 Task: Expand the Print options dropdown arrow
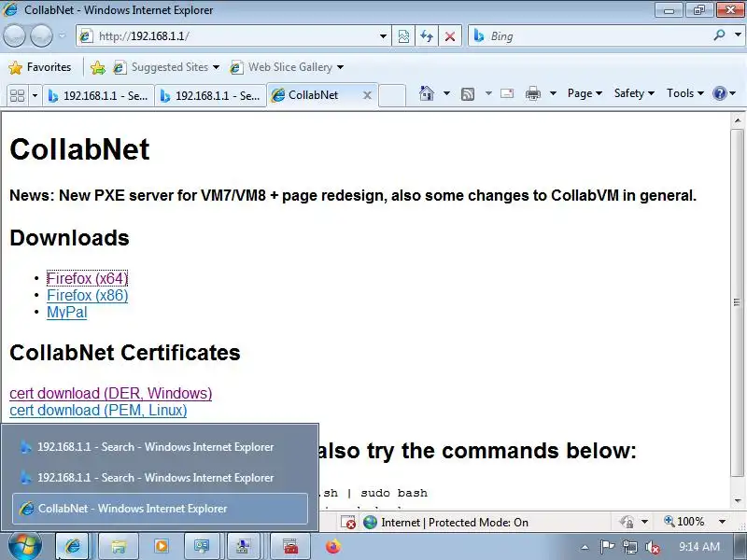tap(553, 93)
